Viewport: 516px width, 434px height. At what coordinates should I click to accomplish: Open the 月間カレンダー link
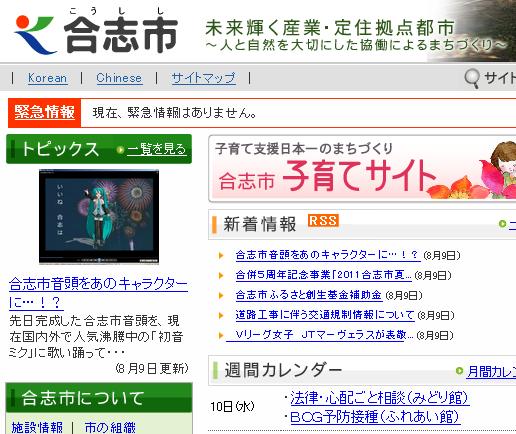point(491,371)
